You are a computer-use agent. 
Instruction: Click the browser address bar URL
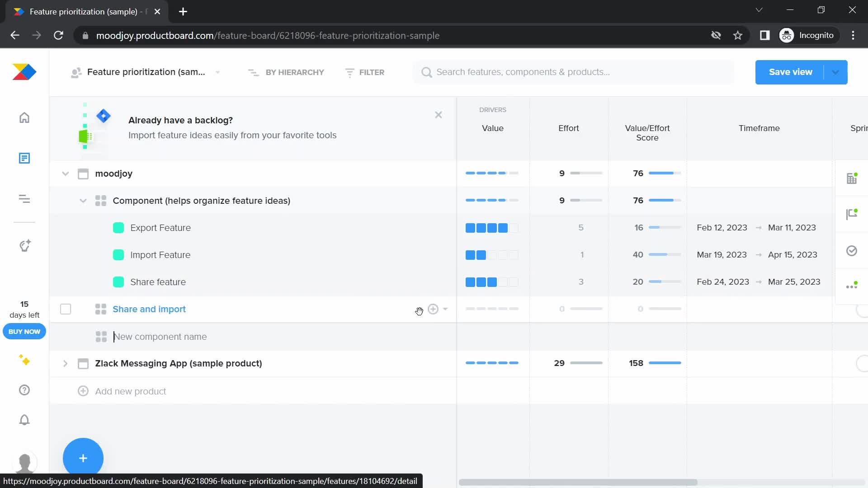pos(268,35)
